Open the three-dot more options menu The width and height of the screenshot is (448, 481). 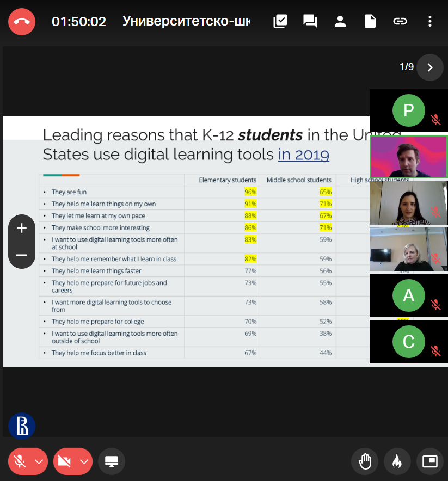click(430, 21)
